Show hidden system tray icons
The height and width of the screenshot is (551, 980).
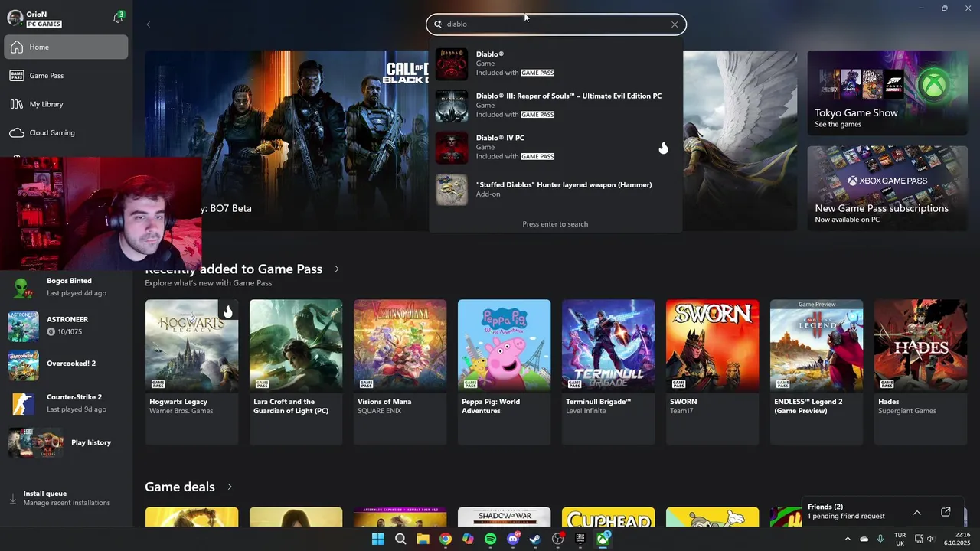point(848,539)
